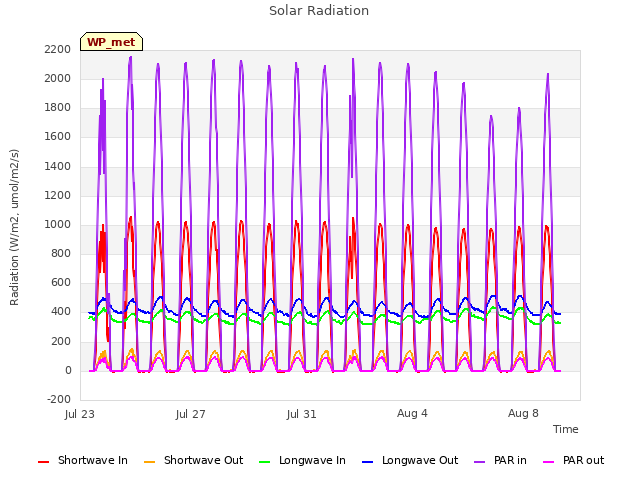Click the -200 y-axis tick label
The image size is (640, 480).
pos(59,400)
